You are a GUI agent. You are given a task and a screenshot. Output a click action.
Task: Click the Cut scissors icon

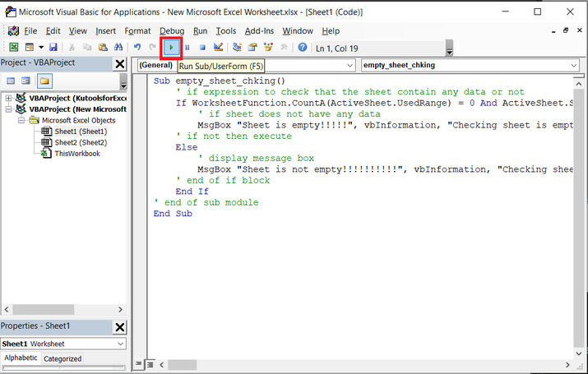pyautogui.click(x=72, y=47)
